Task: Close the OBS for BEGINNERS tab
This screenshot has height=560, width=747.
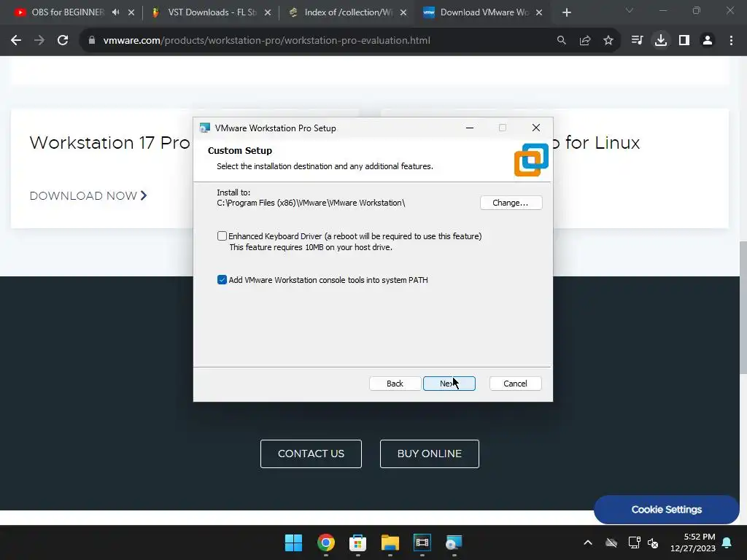Action: point(131,12)
